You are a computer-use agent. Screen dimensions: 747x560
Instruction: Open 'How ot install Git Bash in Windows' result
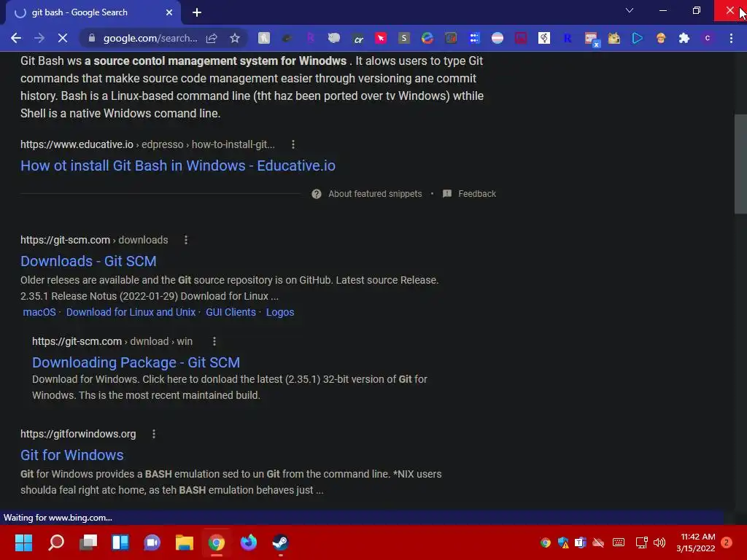click(x=178, y=166)
